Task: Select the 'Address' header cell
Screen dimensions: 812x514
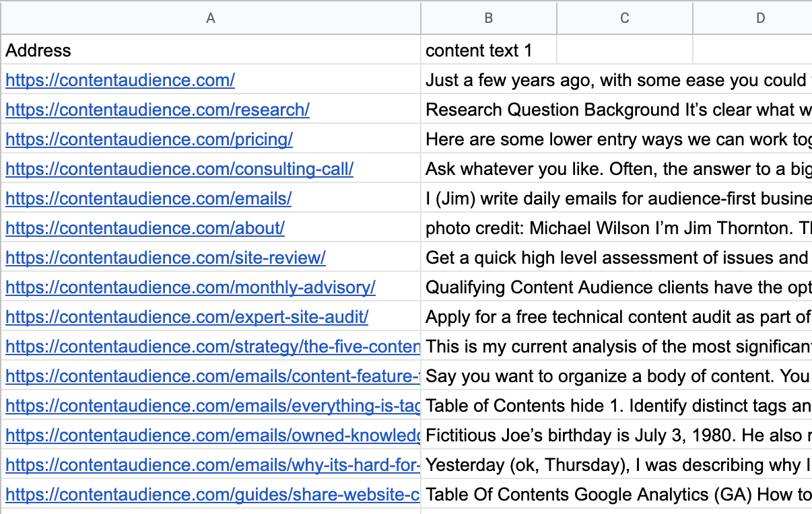Action: pos(38,50)
